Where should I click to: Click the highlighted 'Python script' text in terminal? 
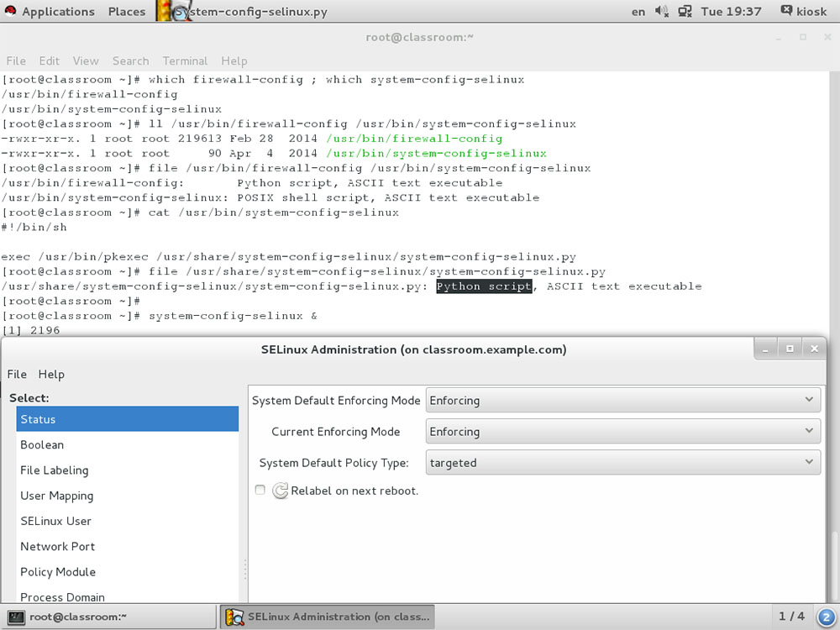coord(485,286)
